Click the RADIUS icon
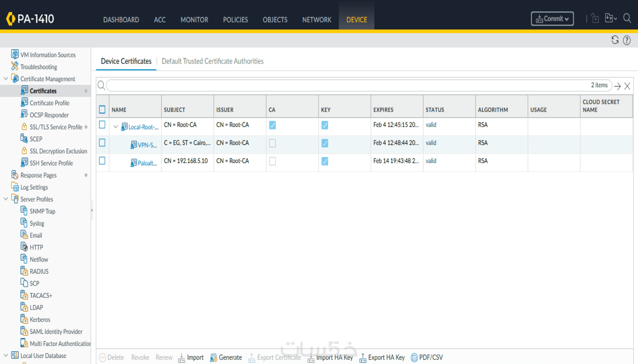This screenshot has height=364, width=638. (x=24, y=271)
